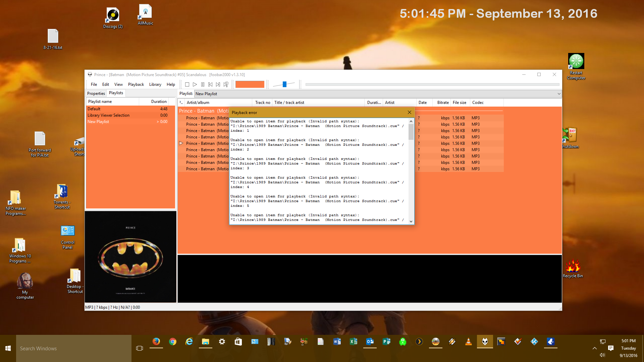644x362 pixels.
Task: Launch Chrome from taskbar
Action: coord(173,342)
